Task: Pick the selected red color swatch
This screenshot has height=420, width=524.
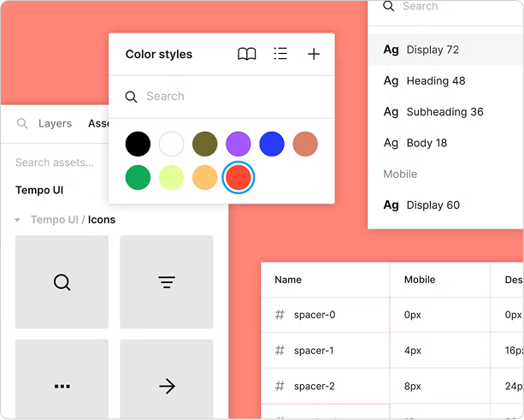Action: tap(238, 177)
